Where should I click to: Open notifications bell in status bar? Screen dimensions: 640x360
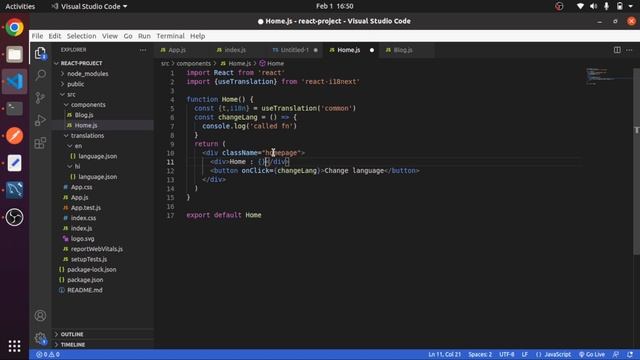[x=630, y=354]
